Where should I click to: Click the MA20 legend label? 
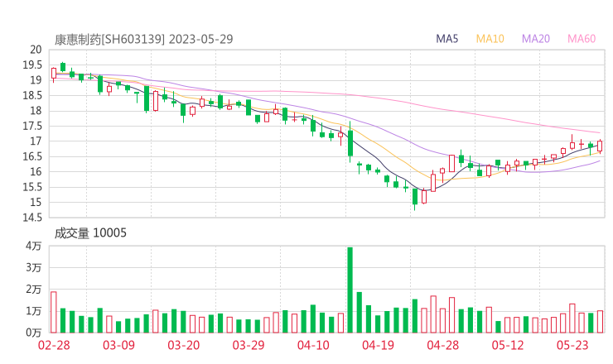coord(536,39)
